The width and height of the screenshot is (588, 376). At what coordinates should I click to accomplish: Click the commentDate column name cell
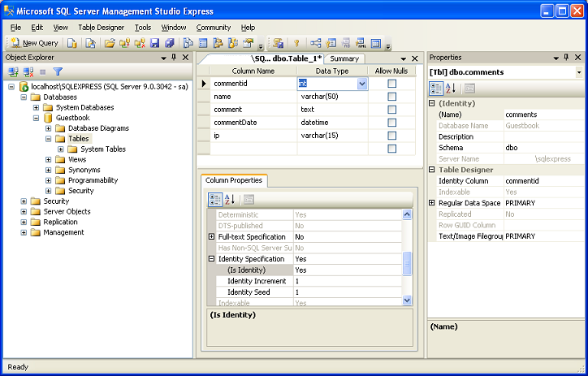(253, 123)
